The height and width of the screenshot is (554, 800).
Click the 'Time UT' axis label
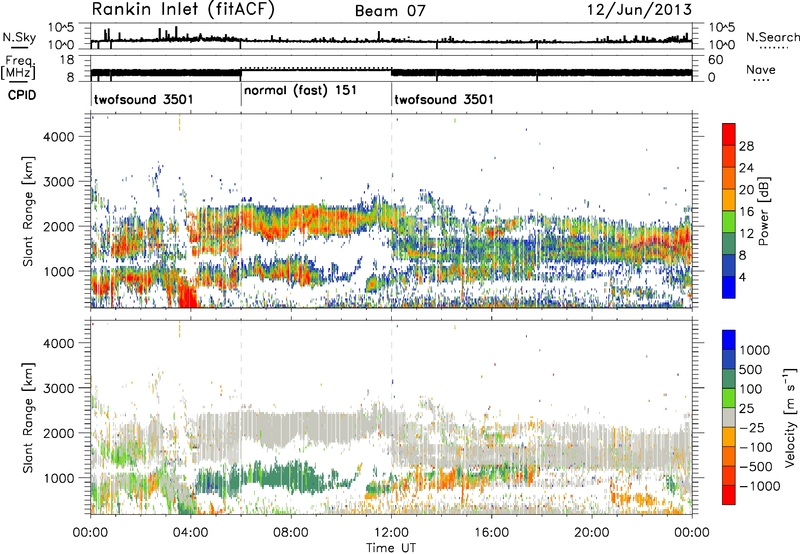(x=391, y=547)
